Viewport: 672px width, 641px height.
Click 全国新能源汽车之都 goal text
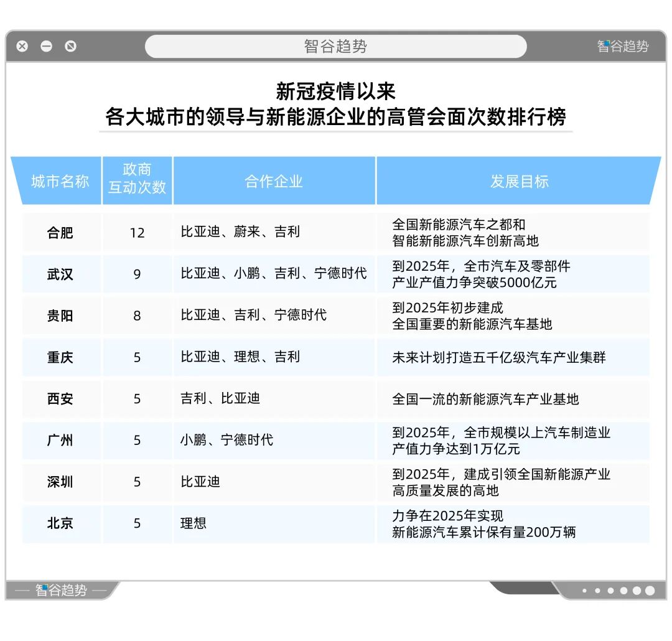tap(452, 225)
